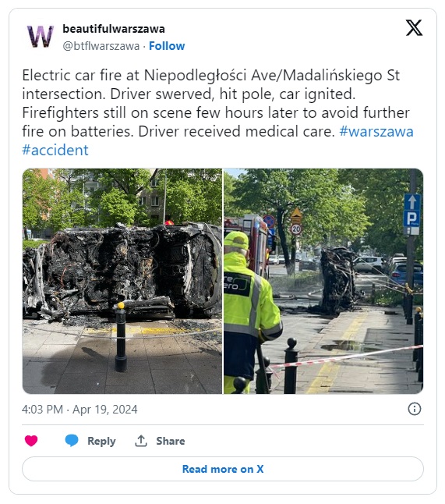Click the bollard in the left photo
Viewport: 445px width, 504px height.
[x=121, y=337]
